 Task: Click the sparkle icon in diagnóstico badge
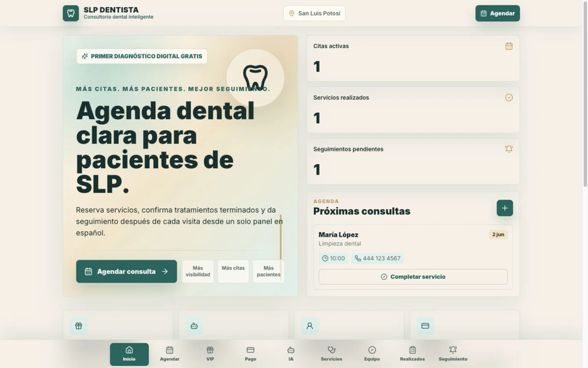click(x=85, y=56)
